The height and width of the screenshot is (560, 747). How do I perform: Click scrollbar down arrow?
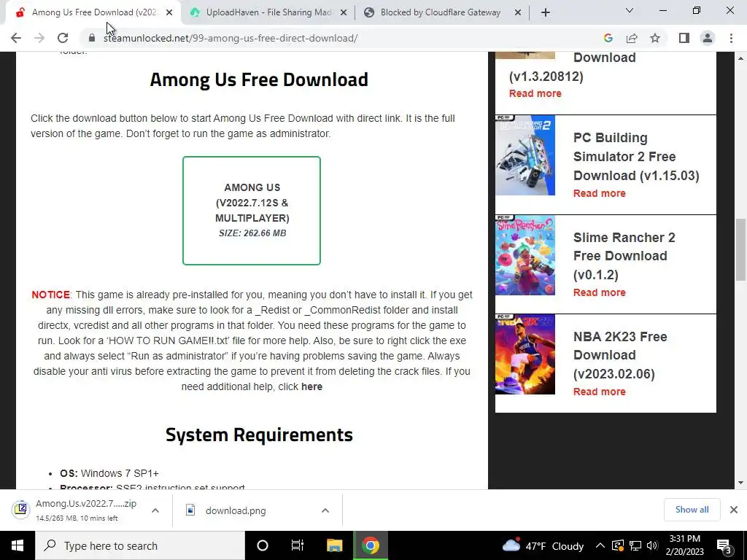(740, 483)
